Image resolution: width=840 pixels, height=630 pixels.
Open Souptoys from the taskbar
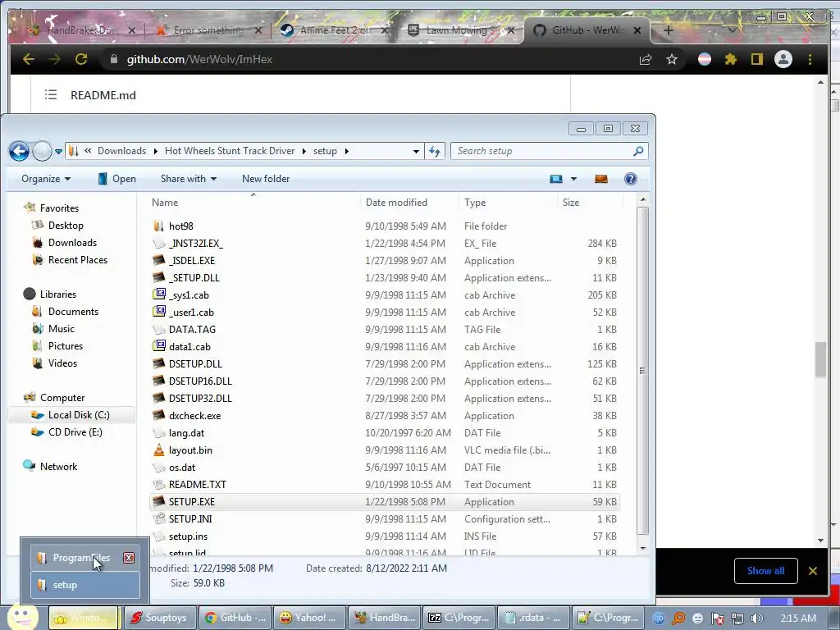[x=160, y=618]
